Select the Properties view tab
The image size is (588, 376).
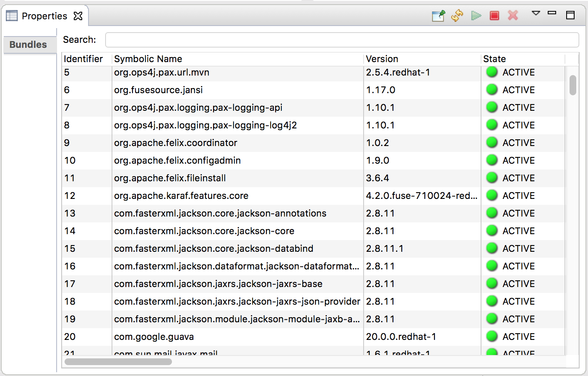[x=44, y=16]
